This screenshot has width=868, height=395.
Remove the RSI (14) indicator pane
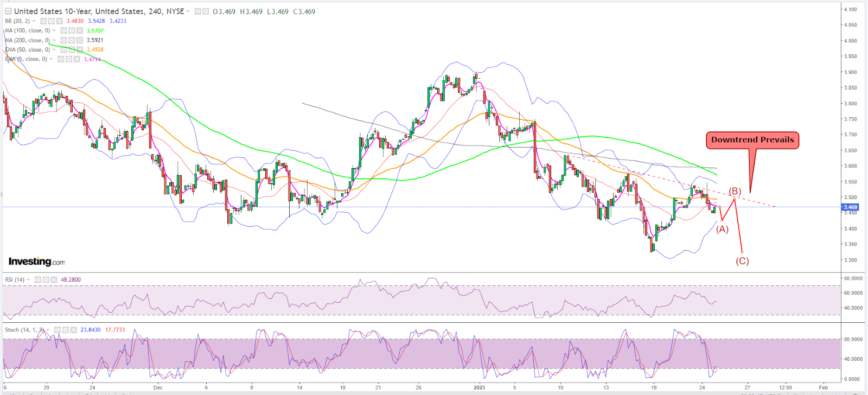(x=54, y=279)
